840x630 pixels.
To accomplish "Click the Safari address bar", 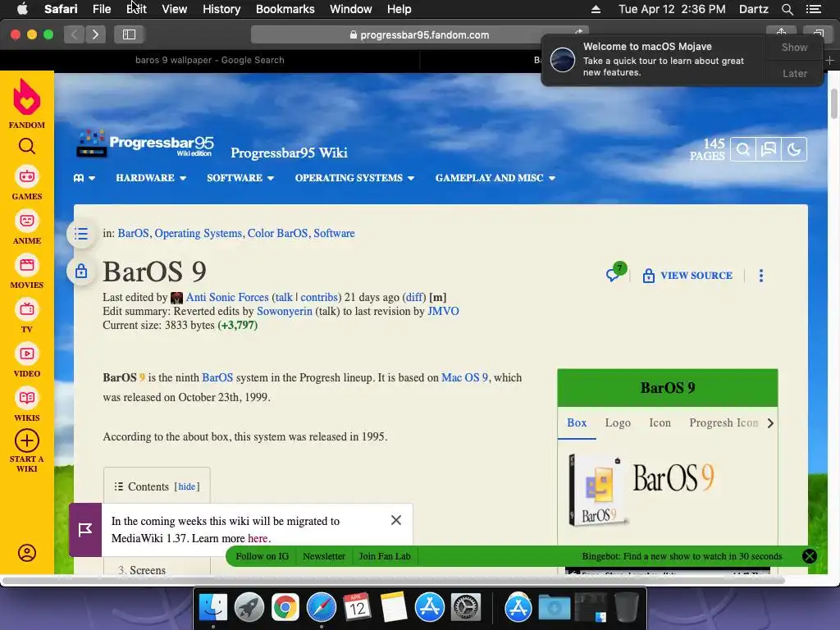I will click(x=419, y=34).
